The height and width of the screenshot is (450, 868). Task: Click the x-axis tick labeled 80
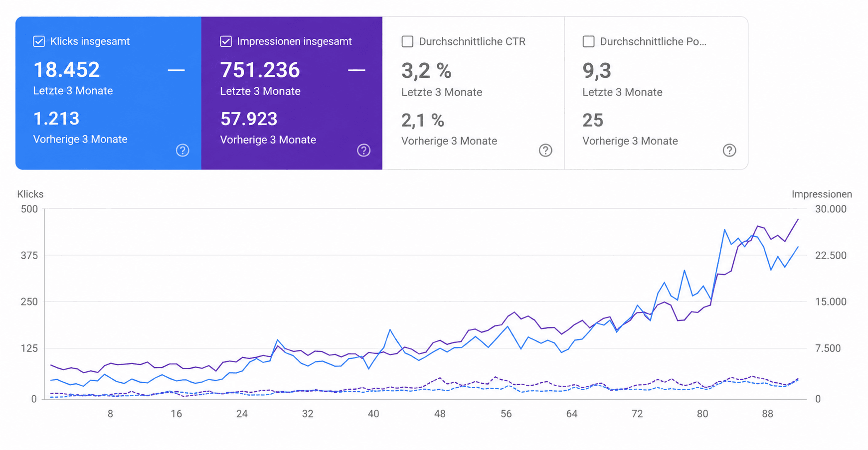pos(702,414)
